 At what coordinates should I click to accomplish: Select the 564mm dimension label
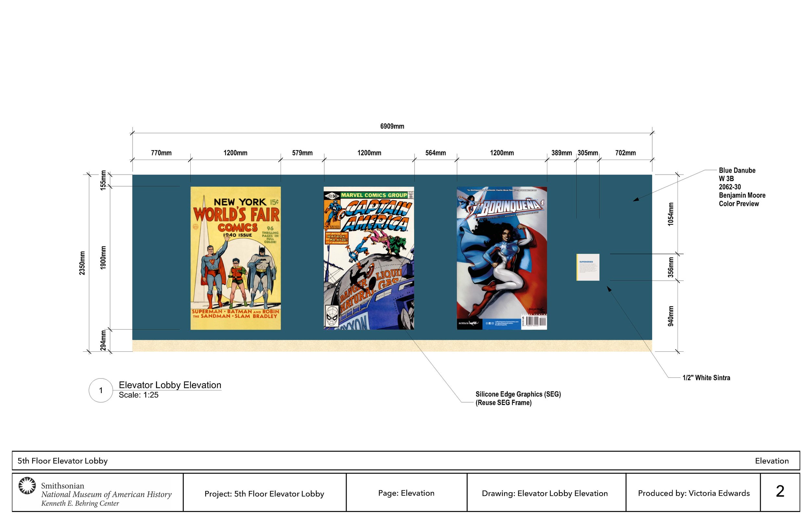pos(435,153)
